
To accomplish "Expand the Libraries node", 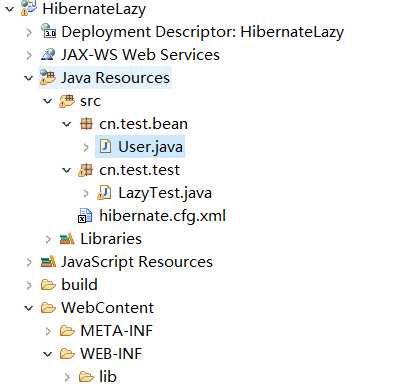I will 48,239.
